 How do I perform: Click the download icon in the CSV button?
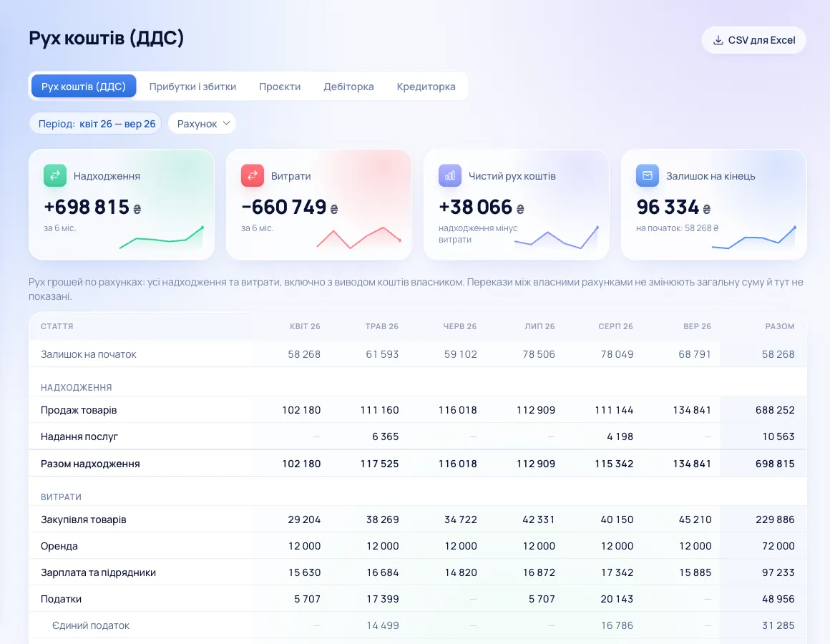coord(718,40)
